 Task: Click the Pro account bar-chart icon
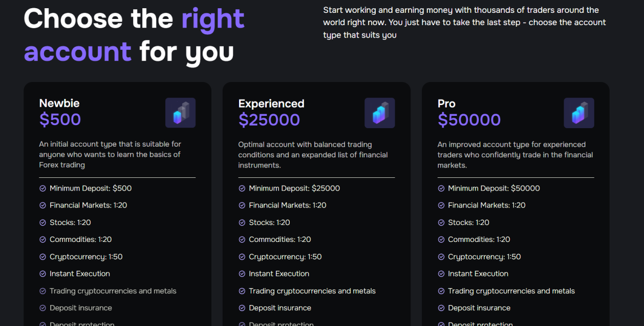(578, 113)
